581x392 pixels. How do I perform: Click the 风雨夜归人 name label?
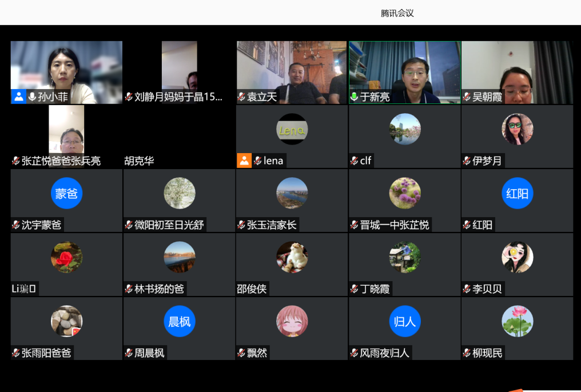[x=385, y=353]
